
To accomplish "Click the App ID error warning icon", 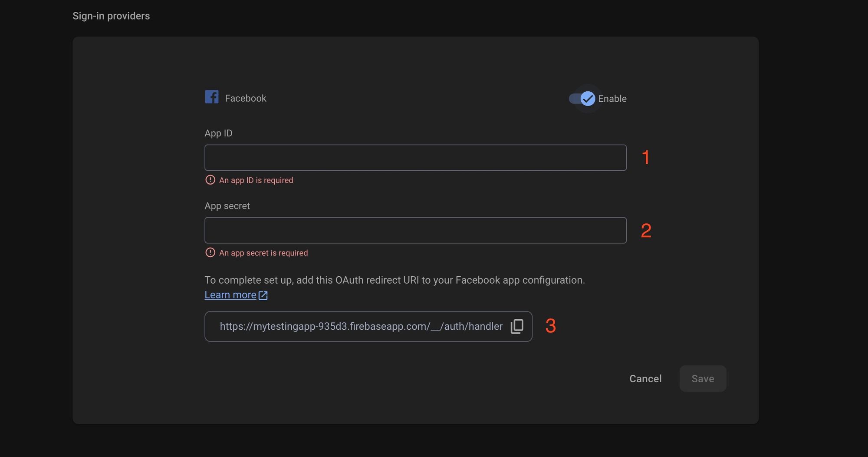I will pos(210,180).
